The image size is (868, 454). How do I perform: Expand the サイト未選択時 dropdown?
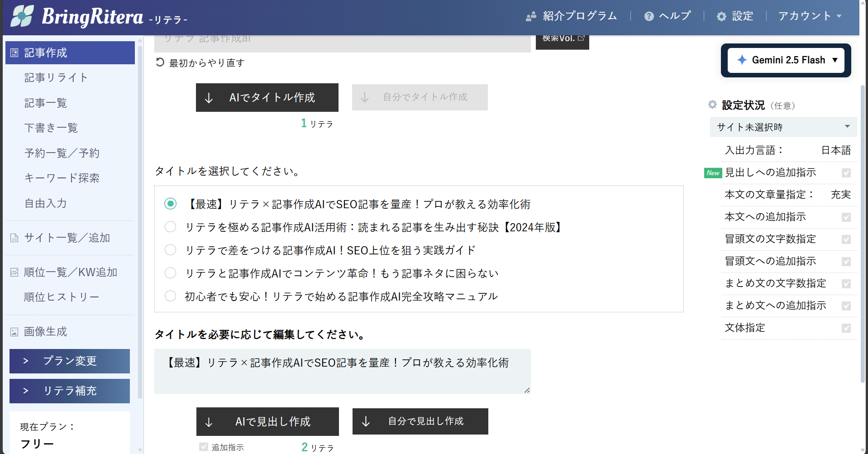click(x=783, y=127)
